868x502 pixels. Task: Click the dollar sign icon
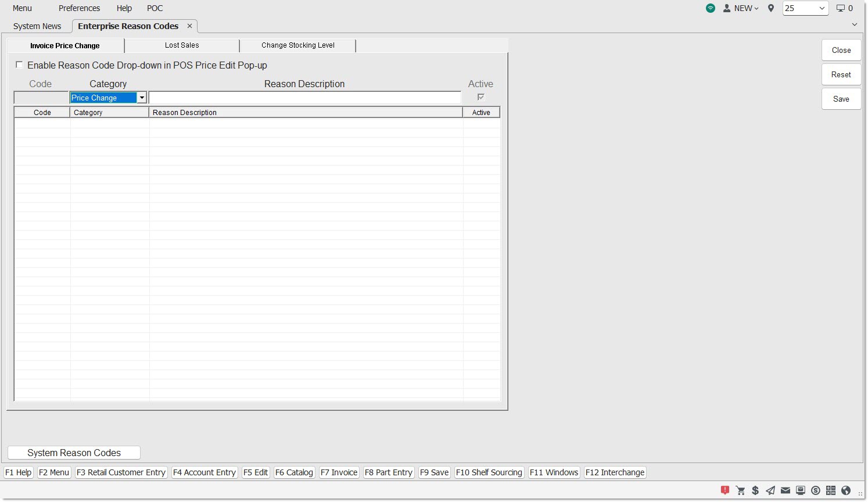(755, 490)
